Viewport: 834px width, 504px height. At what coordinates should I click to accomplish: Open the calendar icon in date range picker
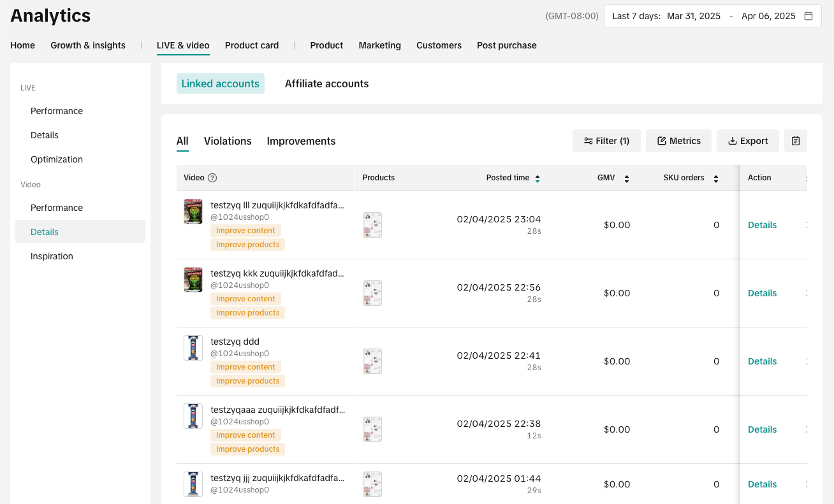click(808, 16)
